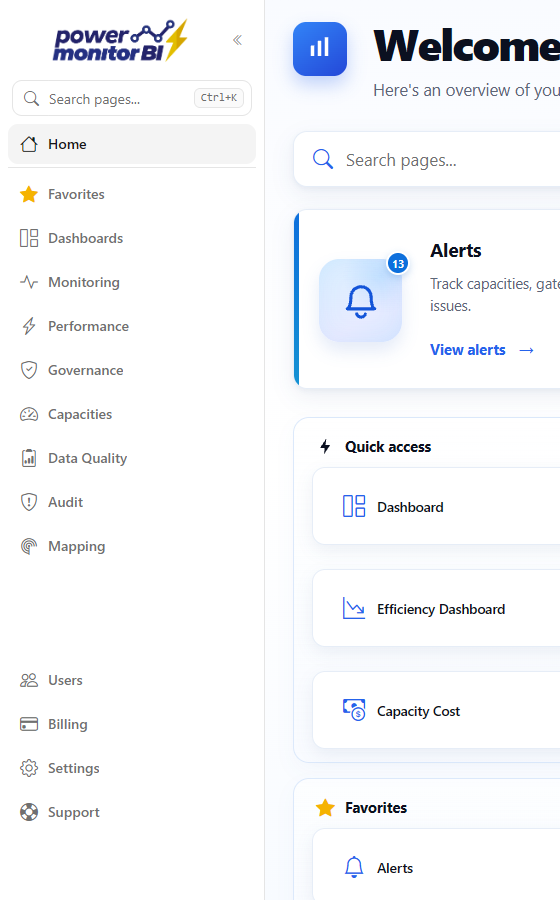This screenshot has height=900, width=560.
Task: Click the Data Quality chart-clipboard icon
Action: 29,458
